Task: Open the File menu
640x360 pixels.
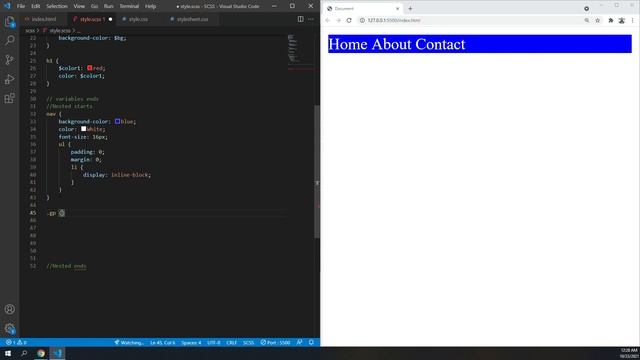Action: tap(21, 6)
